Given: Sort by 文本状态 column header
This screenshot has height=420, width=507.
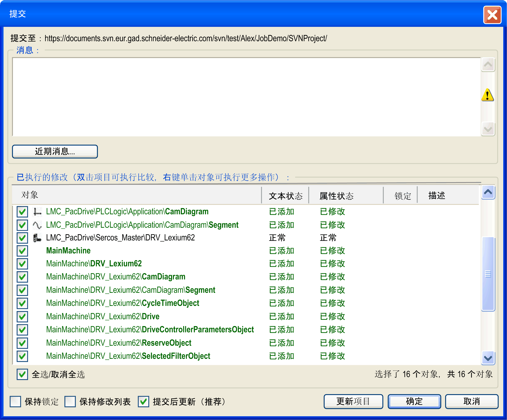Looking at the screenshot, I should click(x=285, y=196).
